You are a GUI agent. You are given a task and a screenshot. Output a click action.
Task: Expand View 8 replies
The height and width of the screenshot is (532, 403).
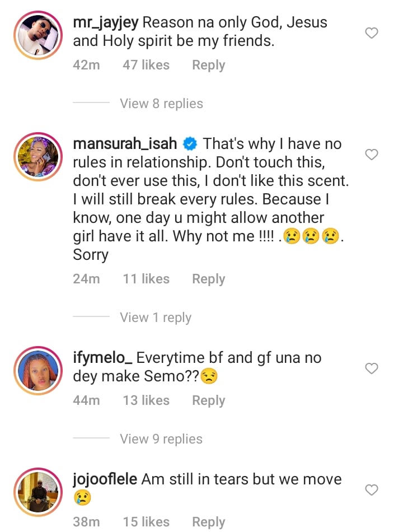click(161, 104)
